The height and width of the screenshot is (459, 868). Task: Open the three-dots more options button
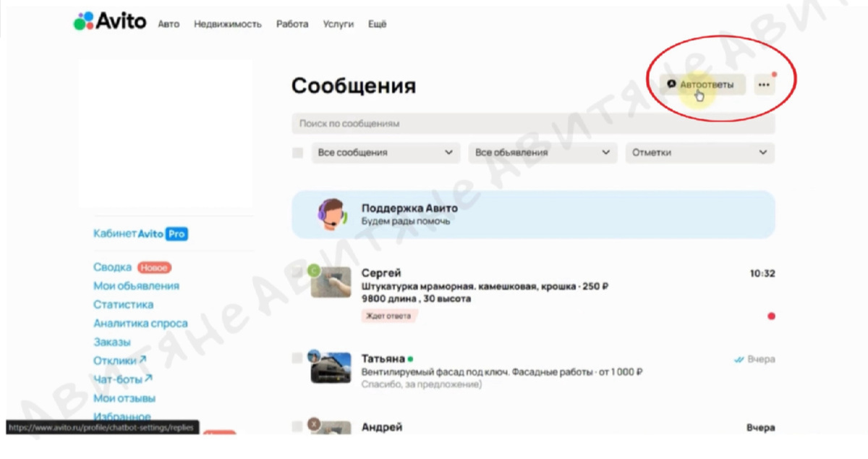[764, 85]
